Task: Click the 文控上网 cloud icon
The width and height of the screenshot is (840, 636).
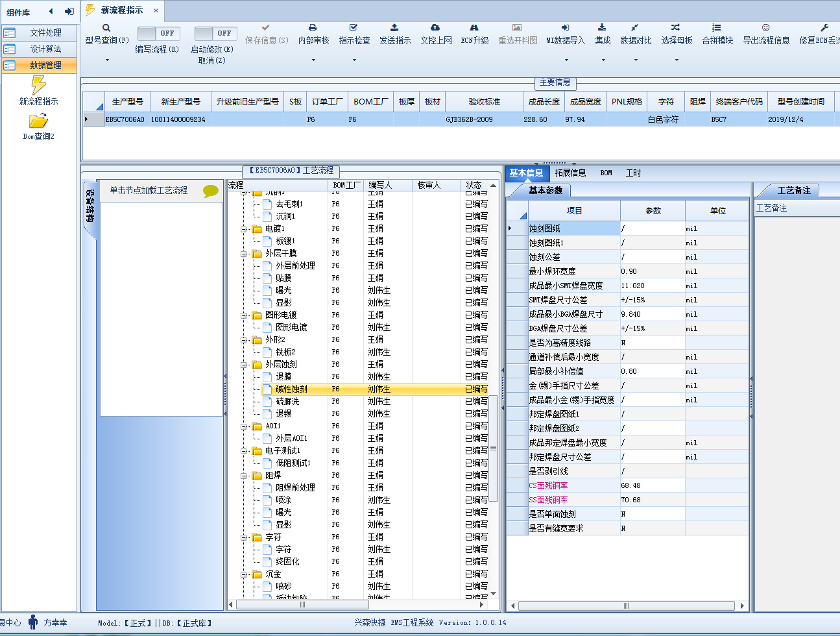Action: coord(435,28)
